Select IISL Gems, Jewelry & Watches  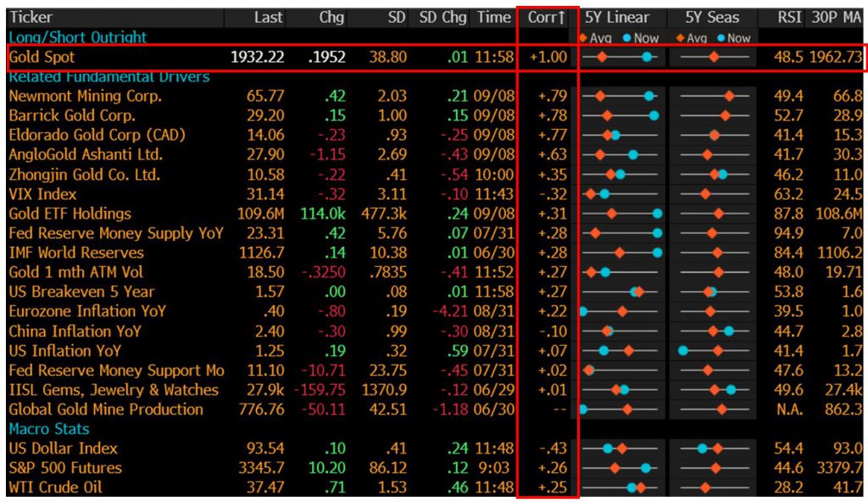(114, 389)
